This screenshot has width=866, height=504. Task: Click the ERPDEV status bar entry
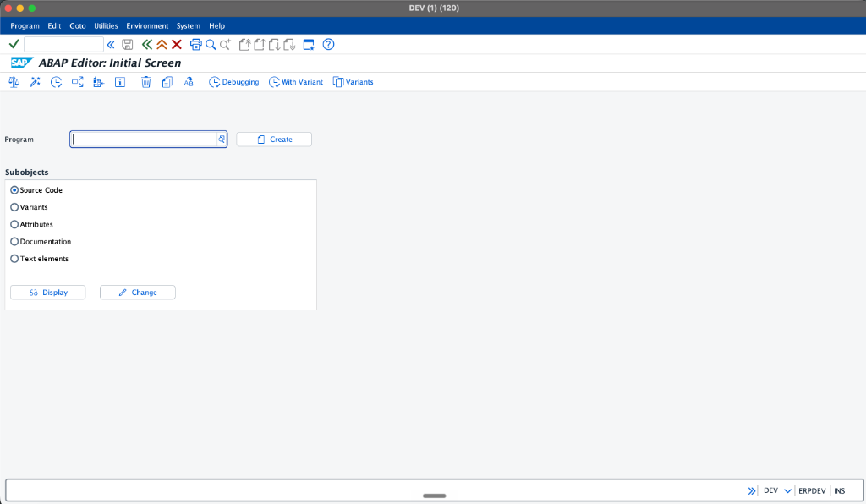812,490
